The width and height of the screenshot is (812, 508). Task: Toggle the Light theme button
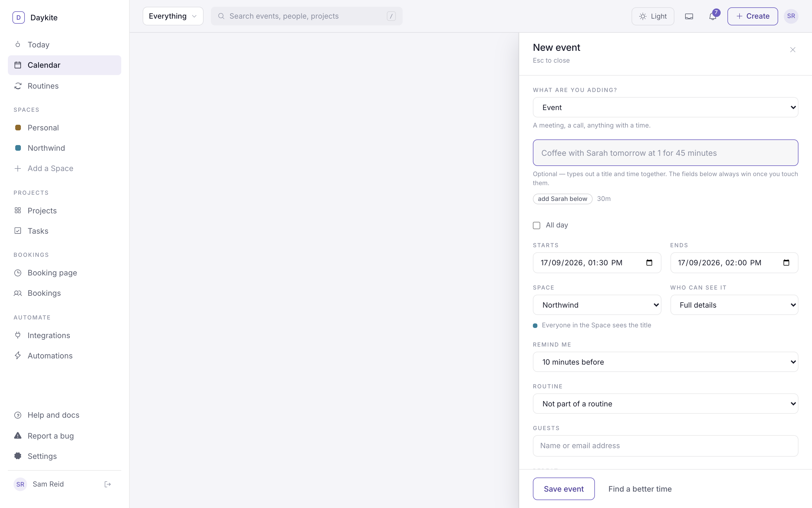pos(653,16)
